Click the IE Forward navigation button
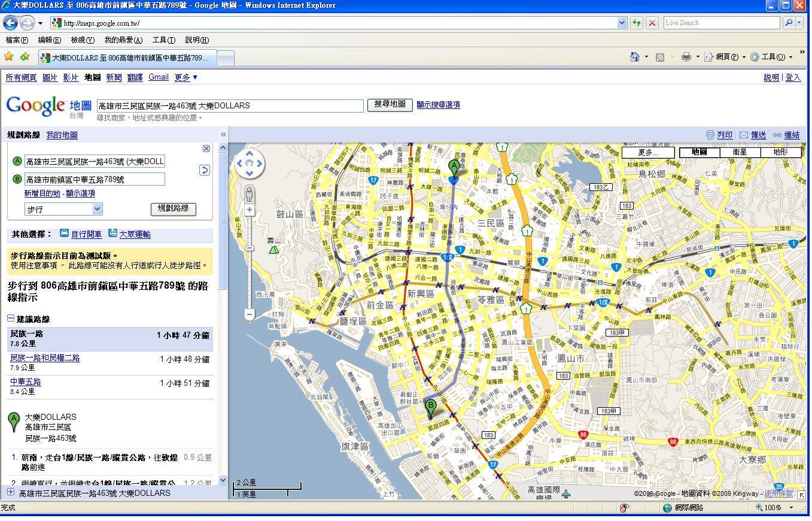The image size is (812, 521). 27,23
